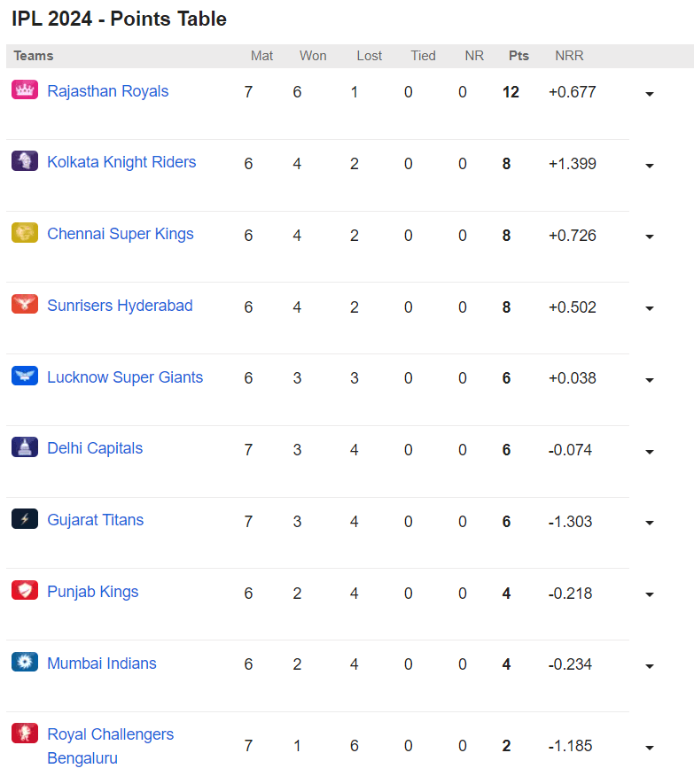Click the Gujarat Titans logo icon
This screenshot has height=784, width=694.
coord(25,519)
